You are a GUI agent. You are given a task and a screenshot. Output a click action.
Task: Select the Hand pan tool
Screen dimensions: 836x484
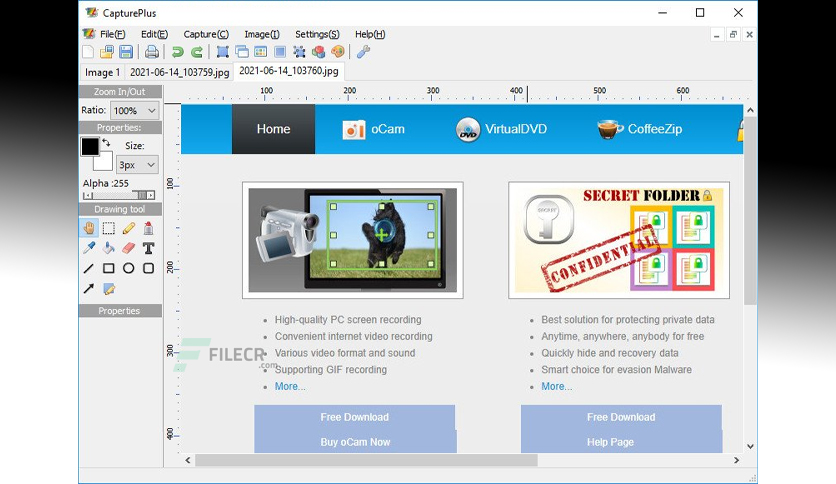click(x=89, y=228)
